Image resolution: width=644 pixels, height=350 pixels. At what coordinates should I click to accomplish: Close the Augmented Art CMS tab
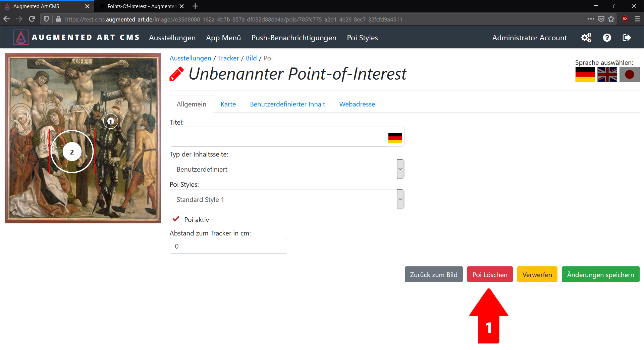(87, 6)
